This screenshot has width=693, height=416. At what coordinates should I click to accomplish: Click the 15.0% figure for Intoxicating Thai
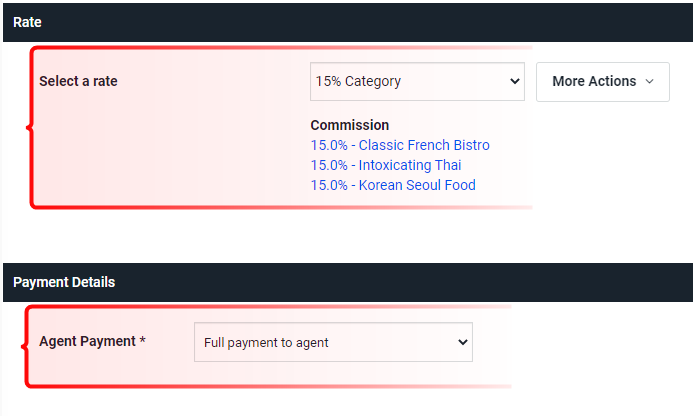tap(329, 165)
